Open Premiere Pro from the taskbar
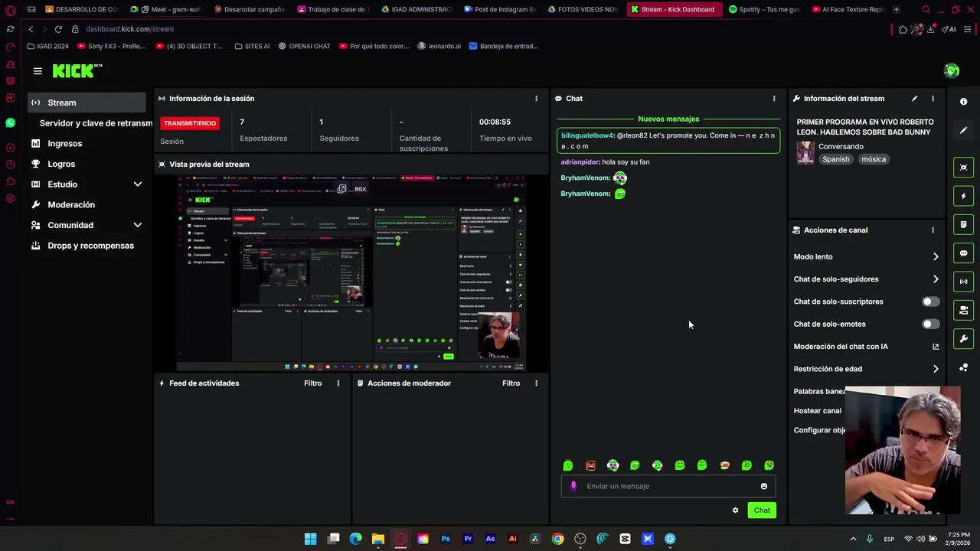This screenshot has width=980, height=551. [468, 539]
